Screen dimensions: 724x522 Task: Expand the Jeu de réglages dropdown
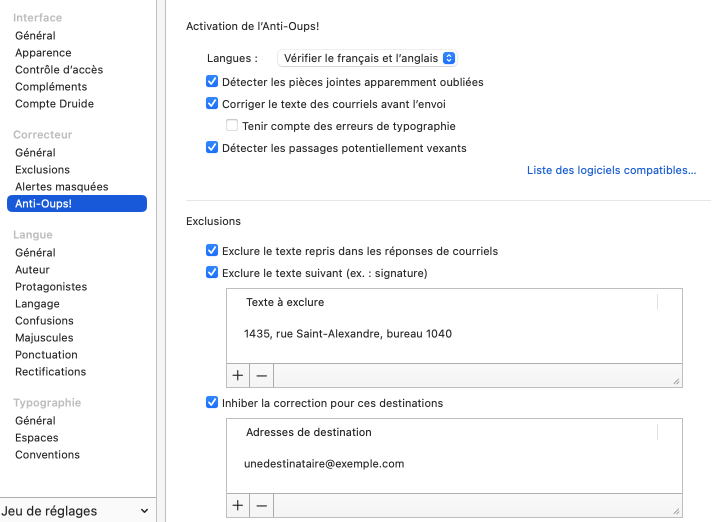click(76, 511)
